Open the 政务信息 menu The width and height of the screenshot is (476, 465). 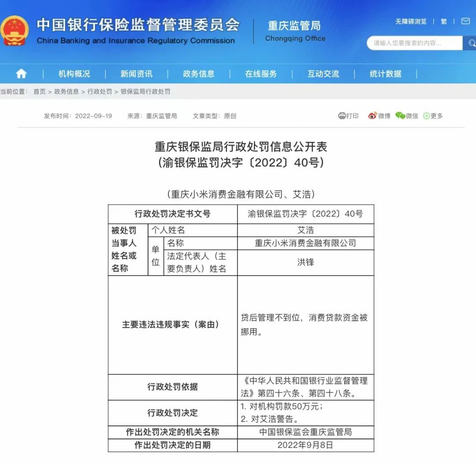click(199, 74)
